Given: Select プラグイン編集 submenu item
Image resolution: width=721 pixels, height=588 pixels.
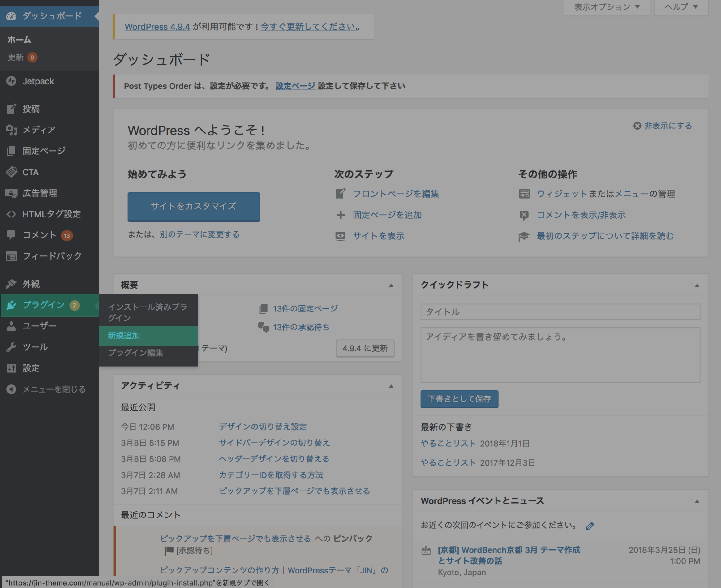Looking at the screenshot, I should click(148, 353).
